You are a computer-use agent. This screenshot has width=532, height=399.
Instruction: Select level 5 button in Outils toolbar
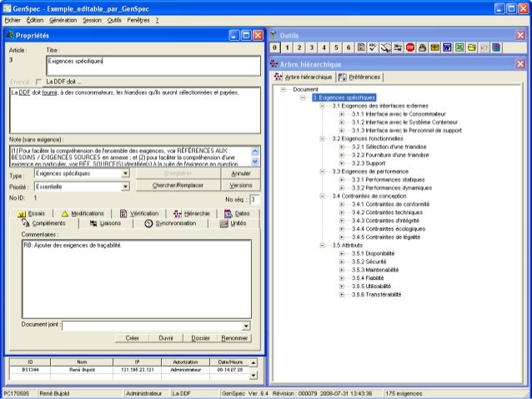(336, 47)
